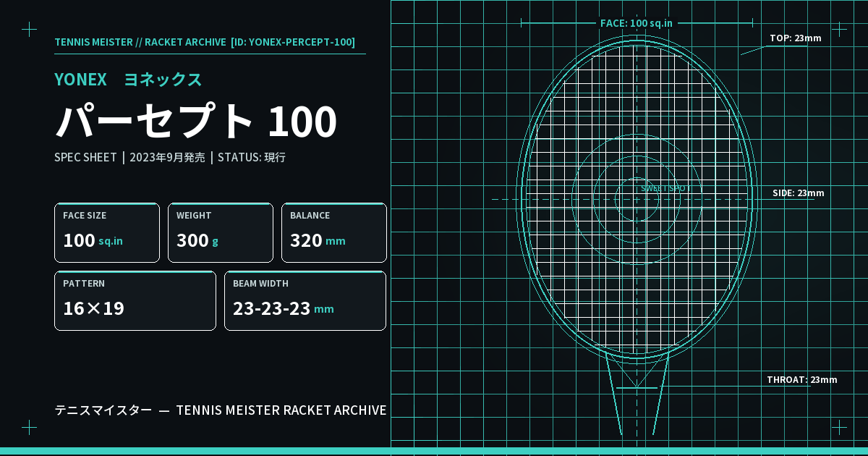Click the パーセプト 100 title heading
The height and width of the screenshot is (456, 868).
click(x=196, y=122)
